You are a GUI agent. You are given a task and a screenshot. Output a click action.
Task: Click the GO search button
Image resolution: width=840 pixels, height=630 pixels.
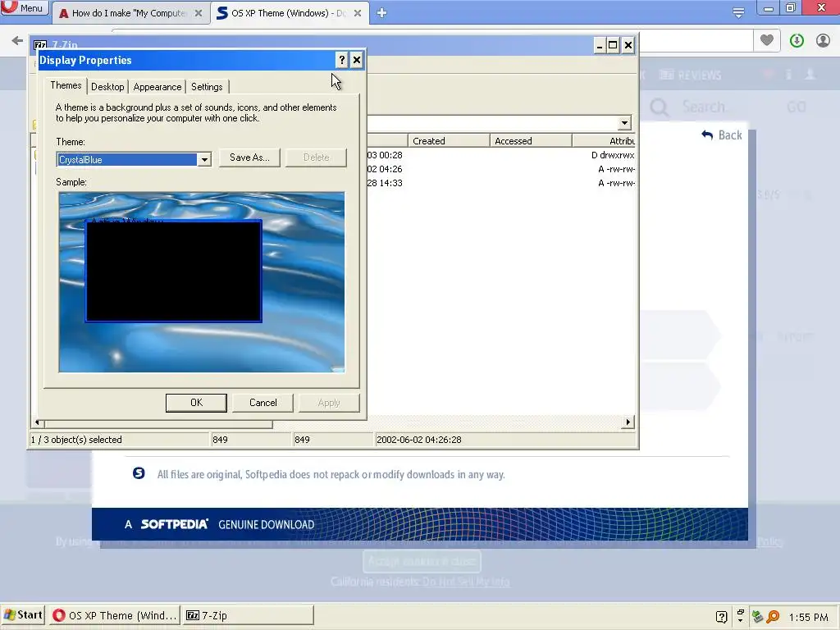796,107
